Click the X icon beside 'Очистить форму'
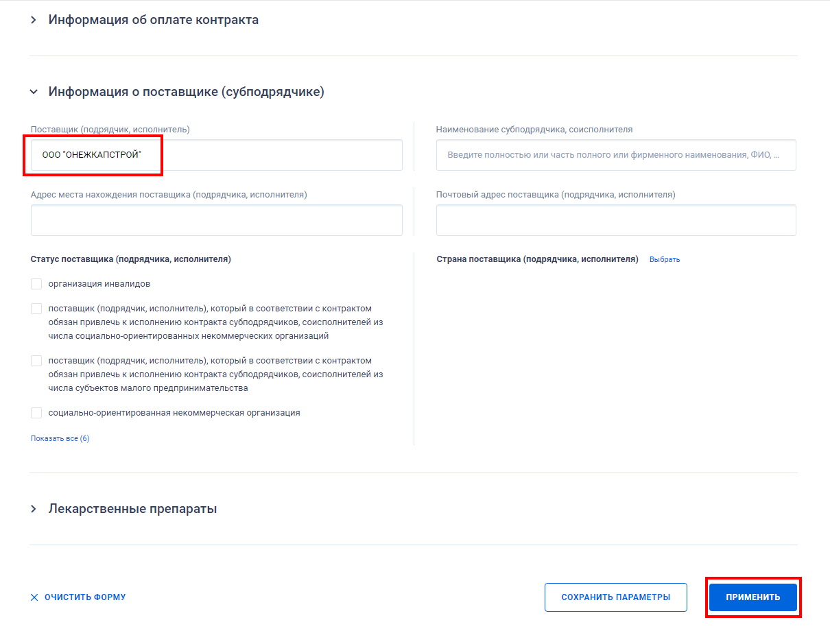Viewport: 830px width, 644px height. (x=34, y=597)
